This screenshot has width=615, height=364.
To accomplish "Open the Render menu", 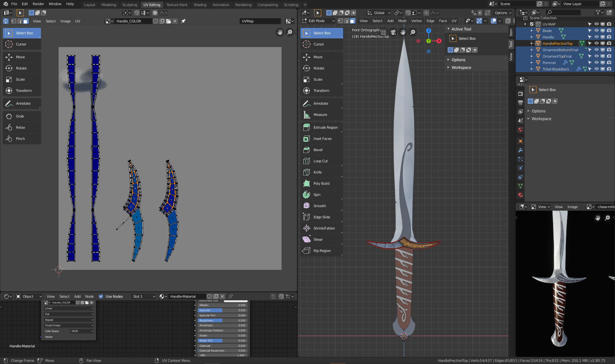I will pyautogui.click(x=38, y=4).
